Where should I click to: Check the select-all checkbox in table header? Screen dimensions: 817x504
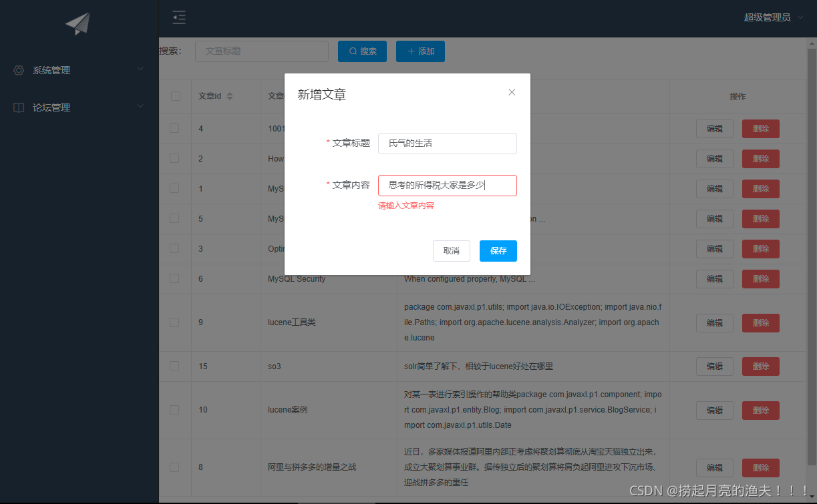(x=174, y=95)
